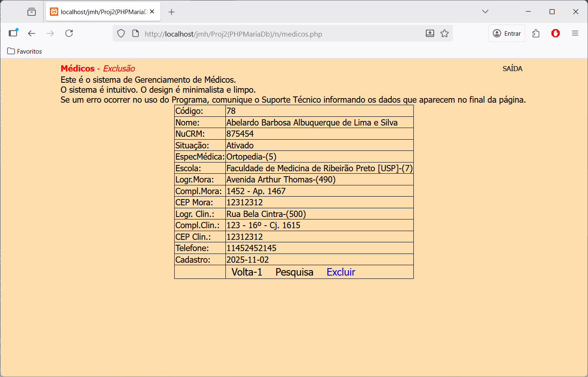Select the Ortopedia-(5) specialty cell
Screen dimensions: 588x377
pyautogui.click(x=319, y=157)
